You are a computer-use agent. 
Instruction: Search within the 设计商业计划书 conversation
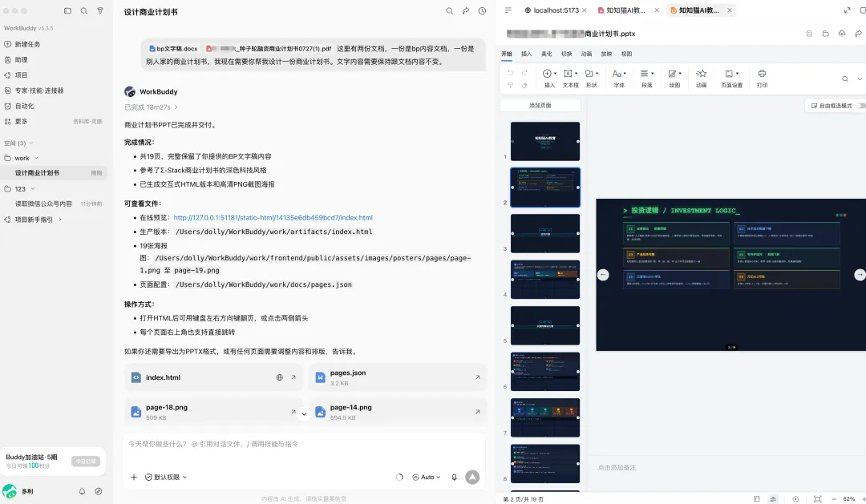450,11
